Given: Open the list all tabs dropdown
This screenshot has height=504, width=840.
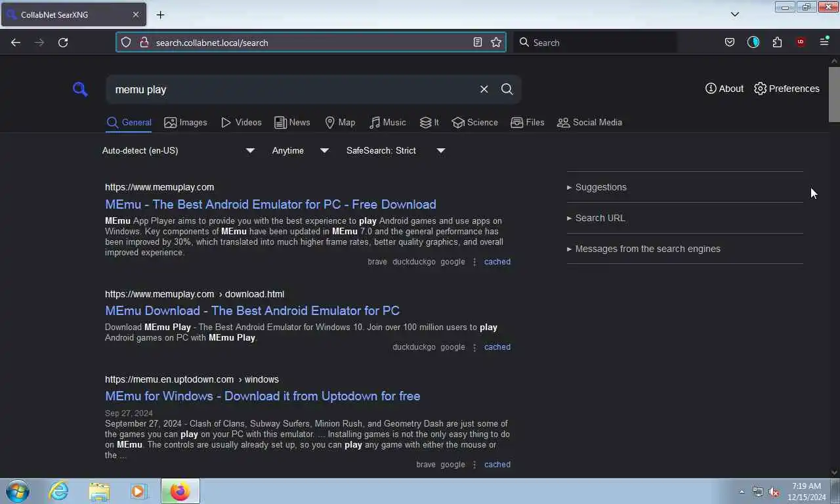Looking at the screenshot, I should click(x=735, y=14).
